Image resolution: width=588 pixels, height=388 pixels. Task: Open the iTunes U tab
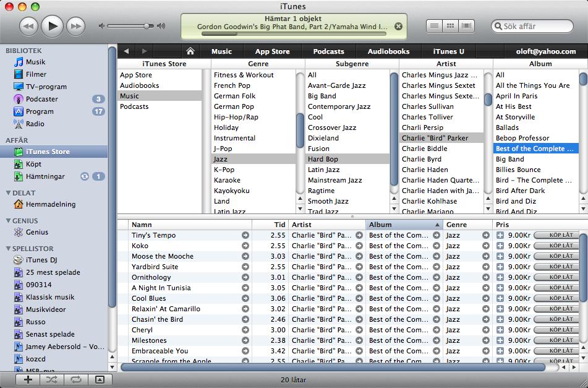click(448, 51)
